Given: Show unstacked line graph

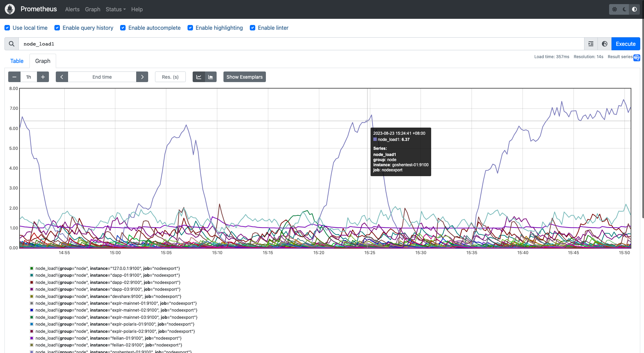Looking at the screenshot, I should pos(199,77).
